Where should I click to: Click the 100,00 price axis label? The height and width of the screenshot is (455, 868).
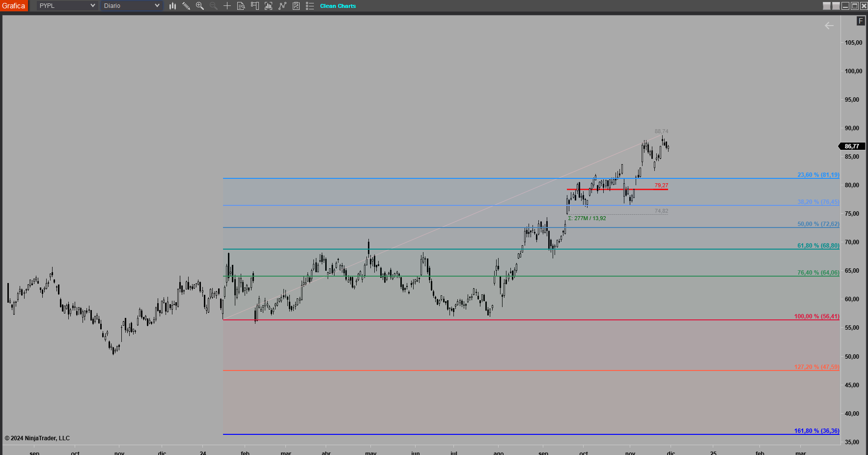tap(853, 71)
